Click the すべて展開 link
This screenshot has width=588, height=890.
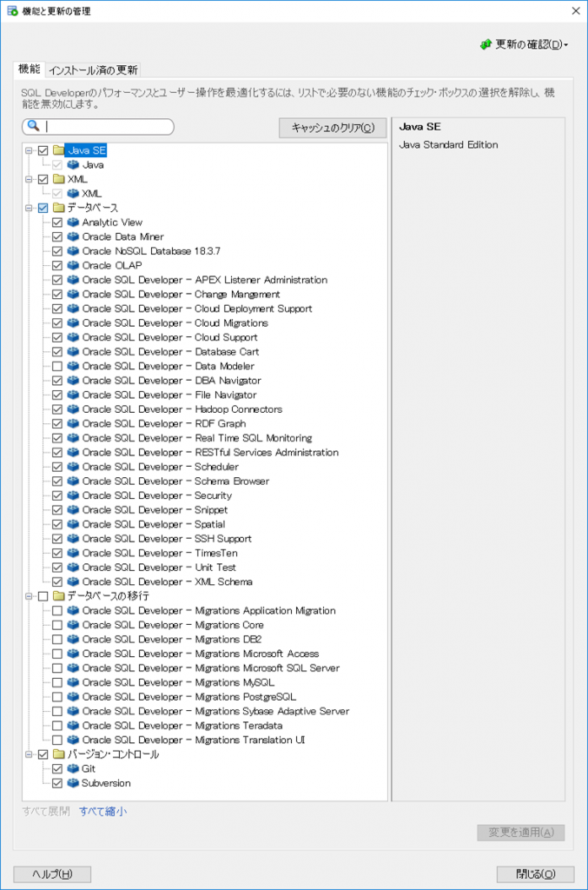46,811
